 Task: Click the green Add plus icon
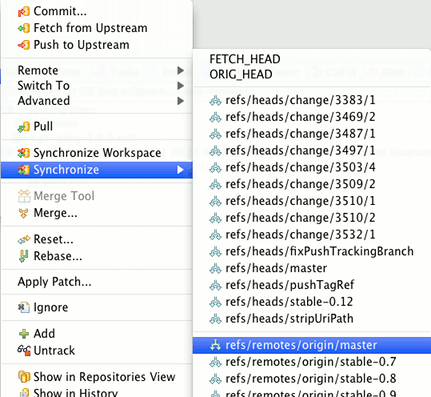click(24, 334)
